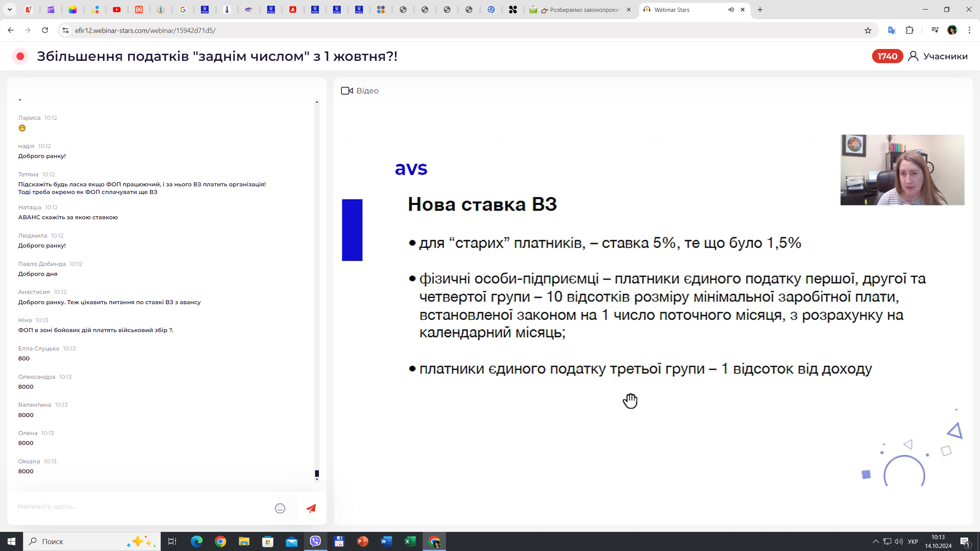Click the video camera Відео icon
980x551 pixels.
(346, 91)
